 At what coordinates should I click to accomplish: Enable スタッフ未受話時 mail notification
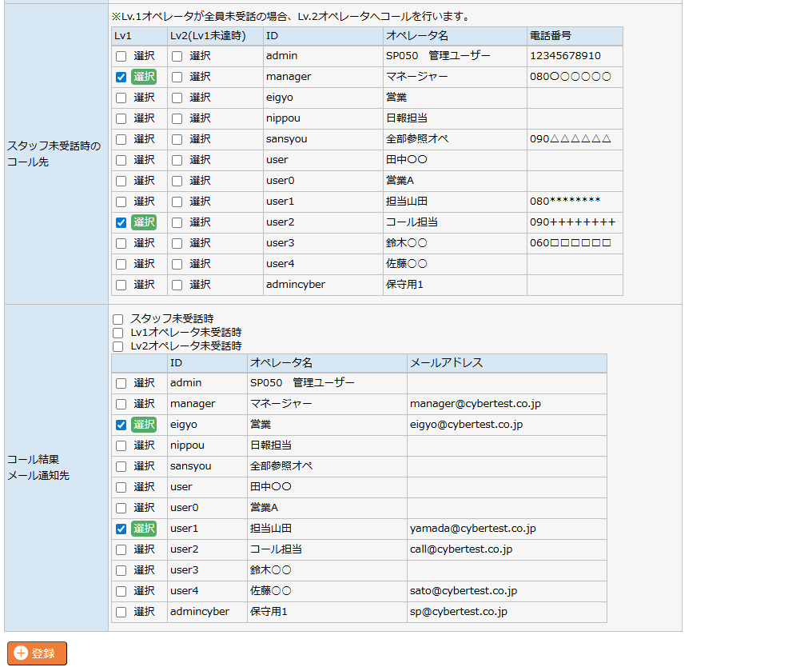click(x=118, y=319)
